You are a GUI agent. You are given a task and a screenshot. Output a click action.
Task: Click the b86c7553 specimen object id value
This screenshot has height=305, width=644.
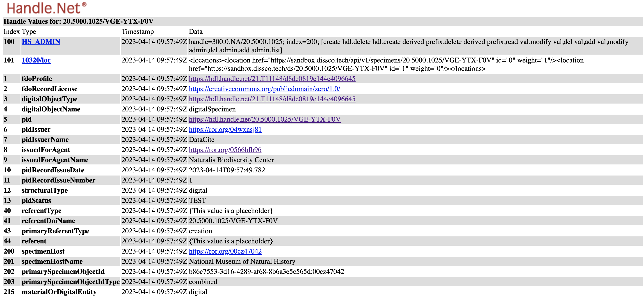(x=267, y=271)
